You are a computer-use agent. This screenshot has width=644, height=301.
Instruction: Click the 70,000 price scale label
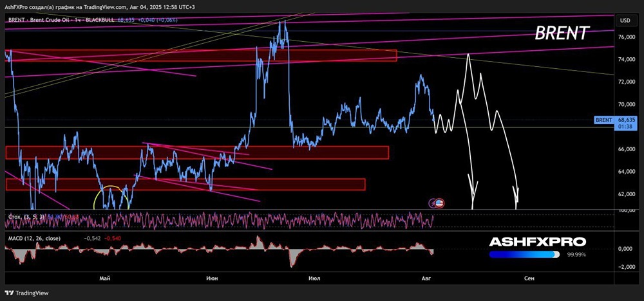click(x=625, y=104)
